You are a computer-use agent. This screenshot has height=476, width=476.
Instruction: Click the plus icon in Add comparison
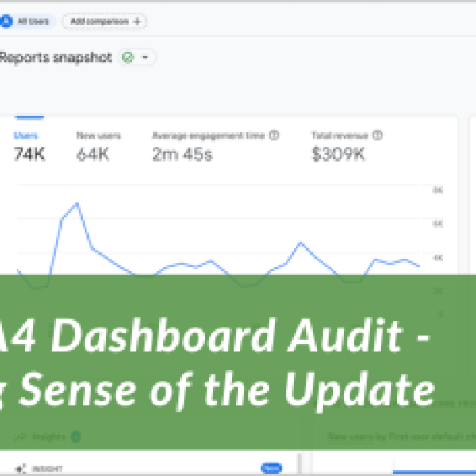tap(137, 21)
